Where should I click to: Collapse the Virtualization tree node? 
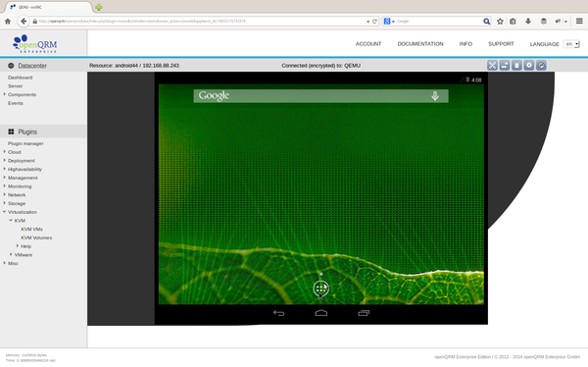[5, 212]
